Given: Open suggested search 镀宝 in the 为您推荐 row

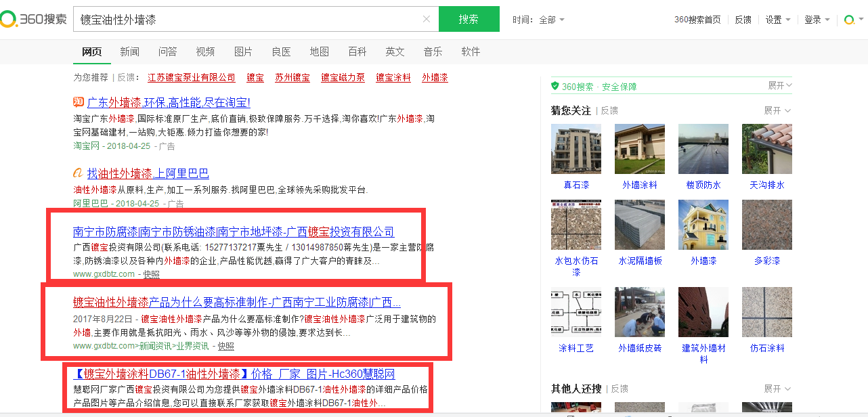Looking at the screenshot, I should click(255, 78).
